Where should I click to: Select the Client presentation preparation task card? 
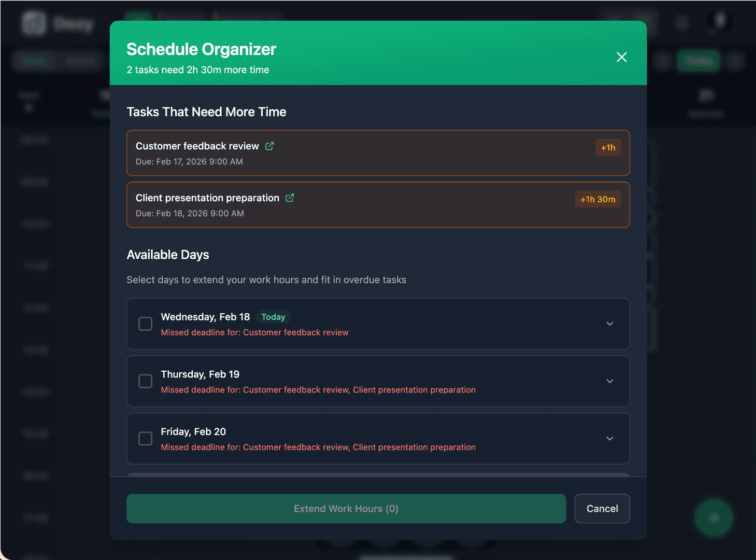coord(378,205)
